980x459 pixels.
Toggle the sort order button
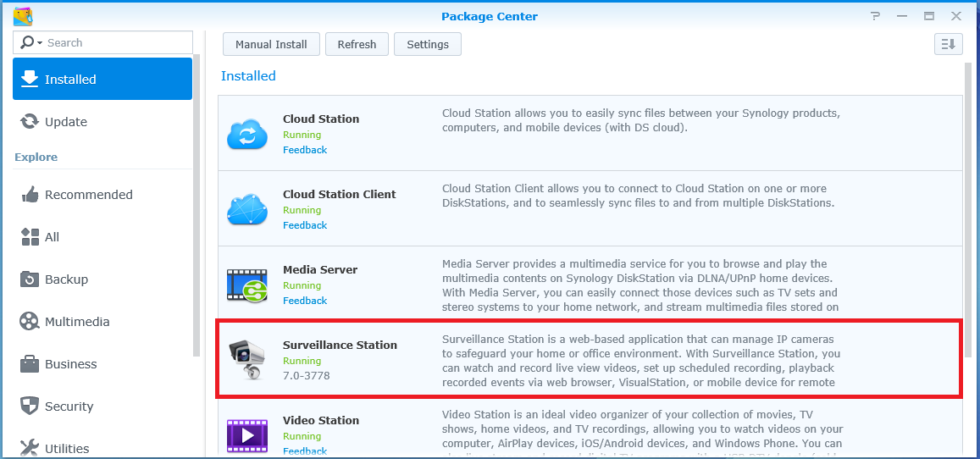[948, 44]
